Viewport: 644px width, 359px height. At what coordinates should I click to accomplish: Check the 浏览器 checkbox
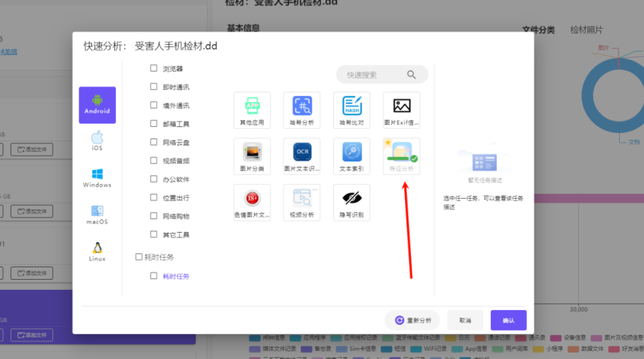click(x=153, y=68)
